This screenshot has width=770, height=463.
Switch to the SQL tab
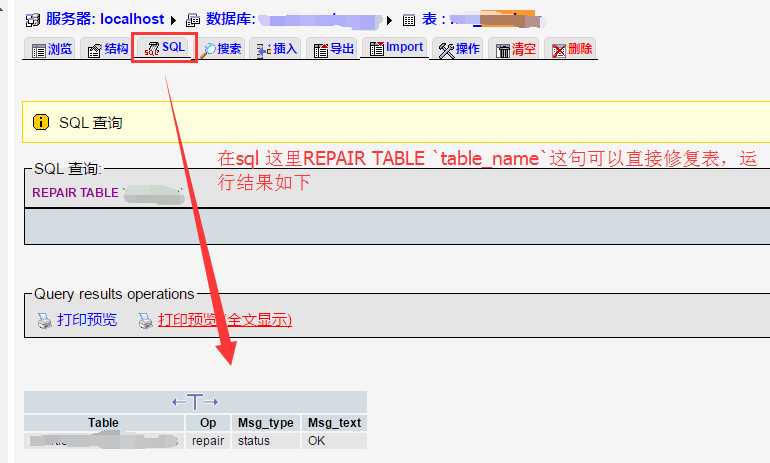click(165, 48)
